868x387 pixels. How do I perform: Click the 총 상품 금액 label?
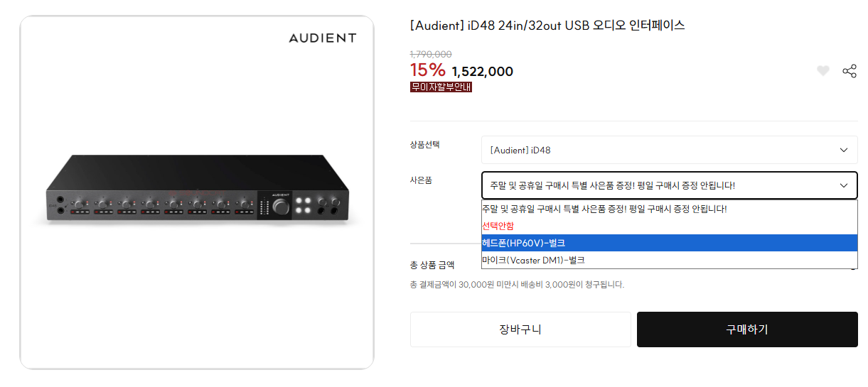(432, 266)
